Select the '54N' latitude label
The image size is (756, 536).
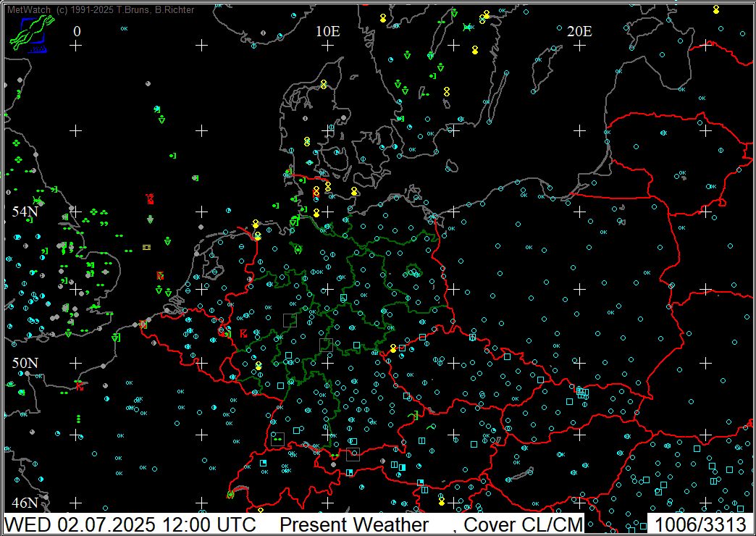(x=25, y=211)
